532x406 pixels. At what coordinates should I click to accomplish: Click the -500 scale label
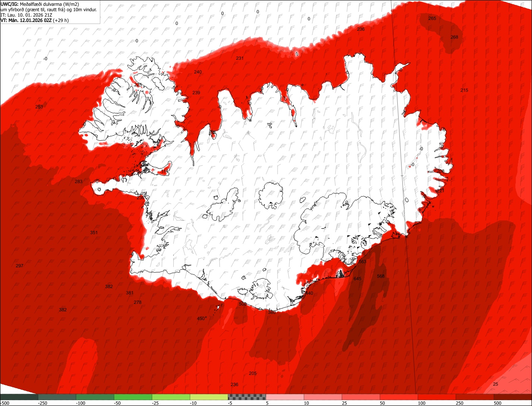(5, 403)
